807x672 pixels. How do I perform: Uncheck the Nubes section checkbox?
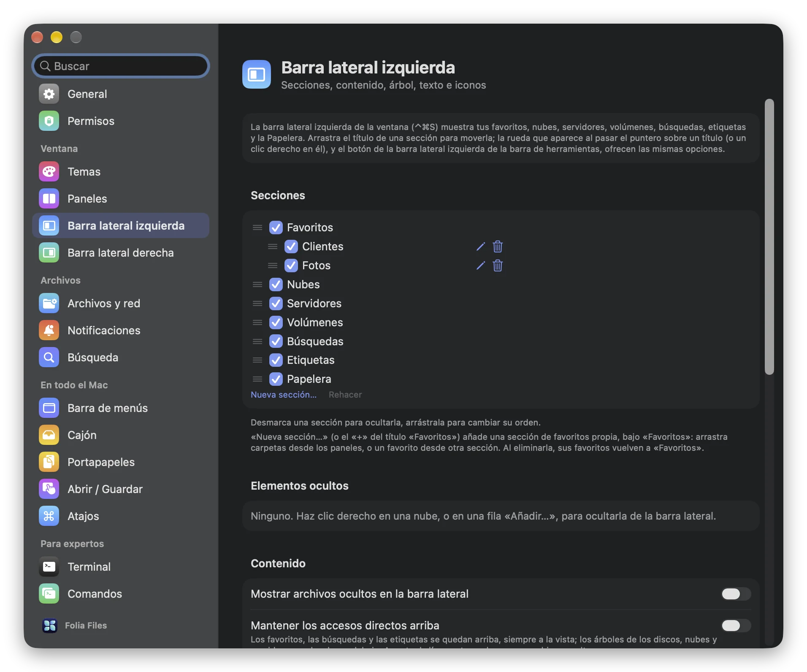coord(276,285)
